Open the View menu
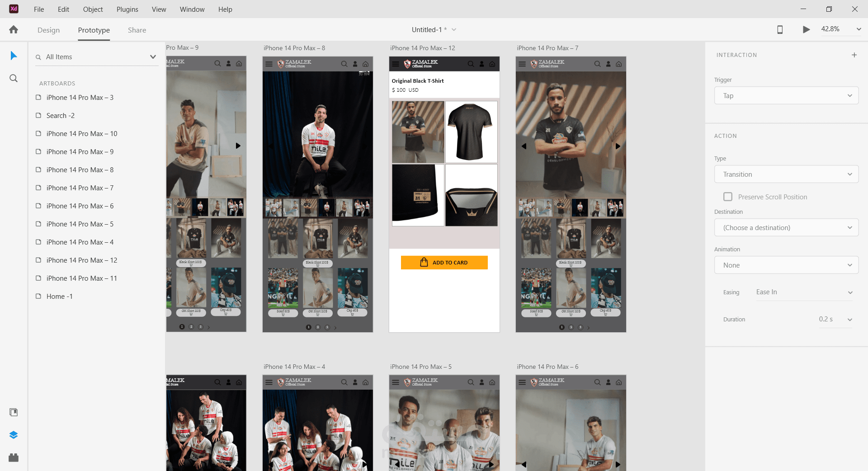 tap(159, 9)
